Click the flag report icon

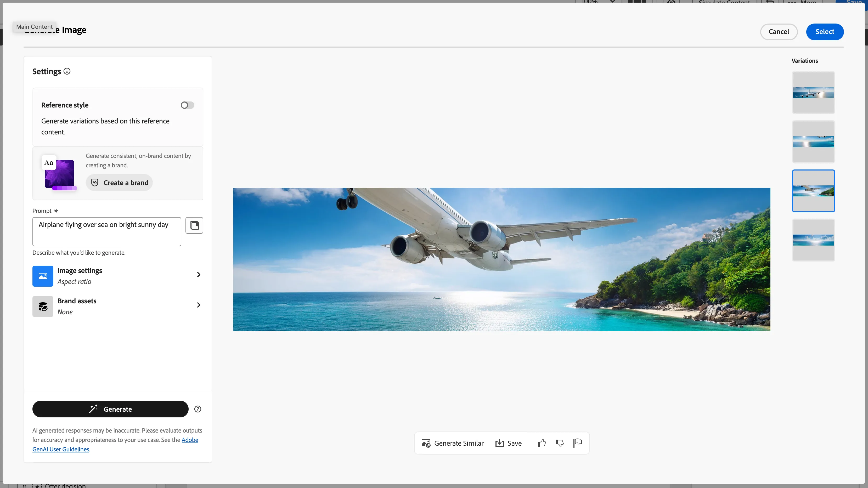578,443
